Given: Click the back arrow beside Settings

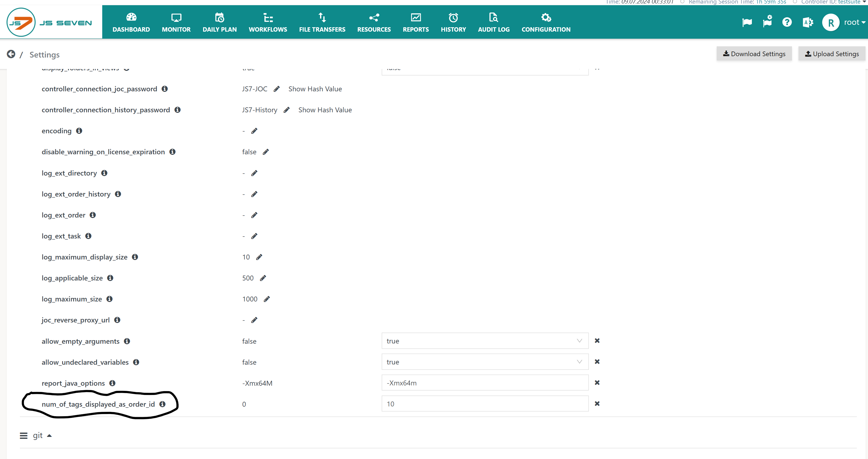Looking at the screenshot, I should pyautogui.click(x=11, y=54).
